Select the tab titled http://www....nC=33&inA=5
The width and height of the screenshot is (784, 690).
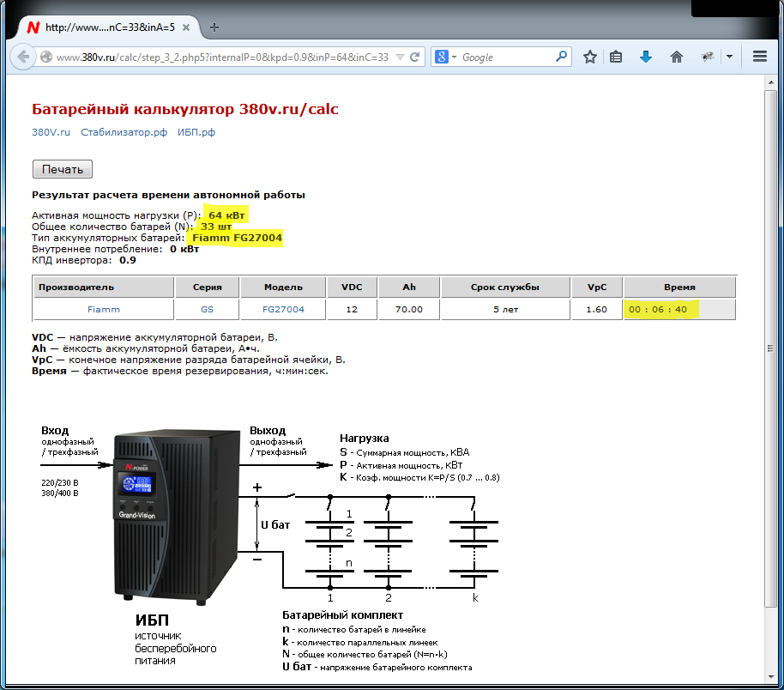pos(110,27)
